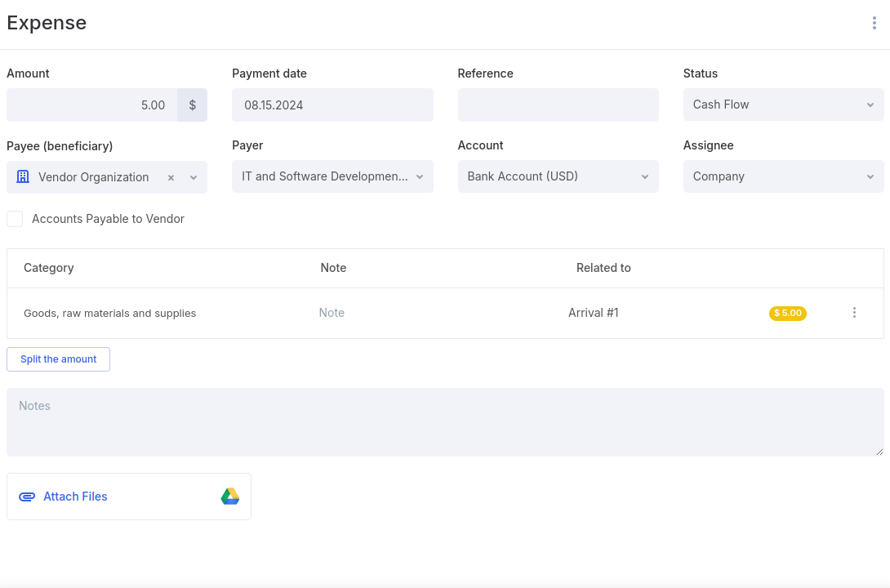Select the Arrival #1 related item
Image resolution: width=890 pixels, height=588 pixels.
(593, 313)
